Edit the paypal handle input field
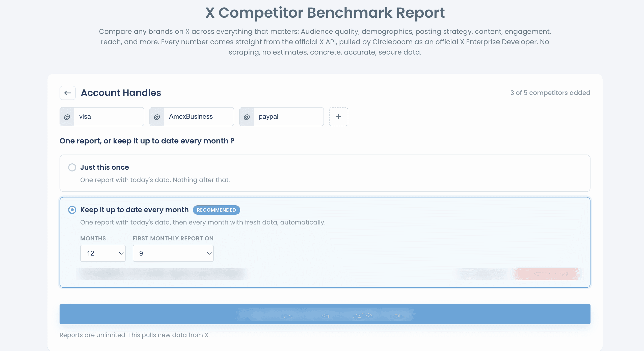Screen dimensions: 644x351 [x=289, y=117]
